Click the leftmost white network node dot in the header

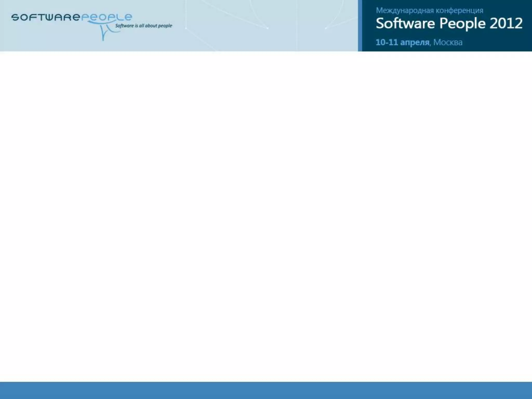[186, 28]
